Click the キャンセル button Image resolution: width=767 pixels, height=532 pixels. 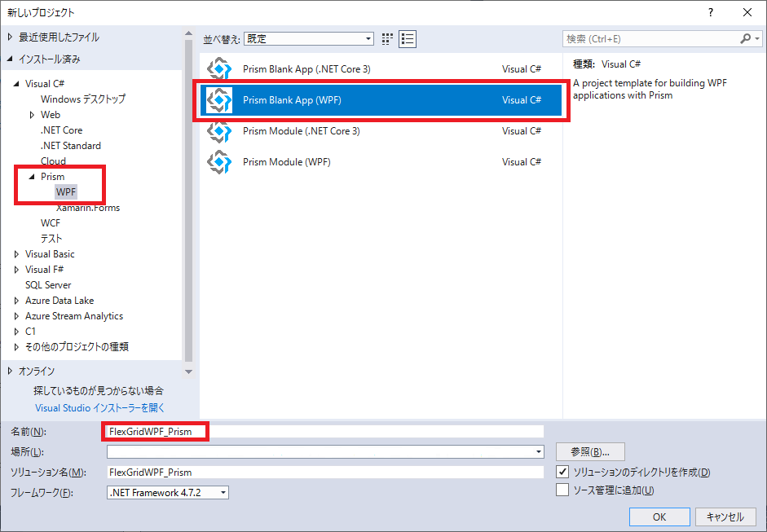[725, 517]
